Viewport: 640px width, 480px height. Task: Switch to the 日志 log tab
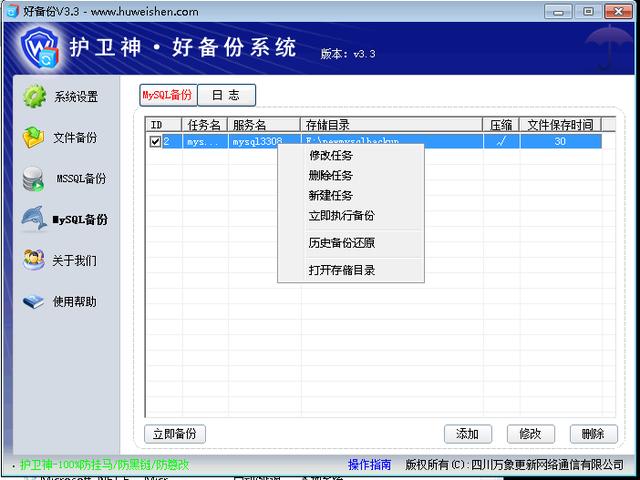tap(227, 95)
